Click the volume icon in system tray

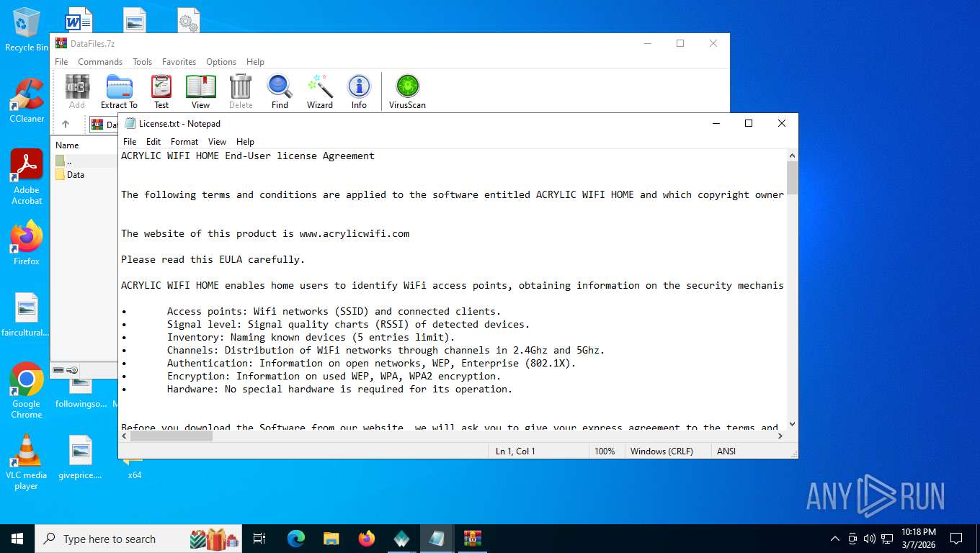click(870, 539)
